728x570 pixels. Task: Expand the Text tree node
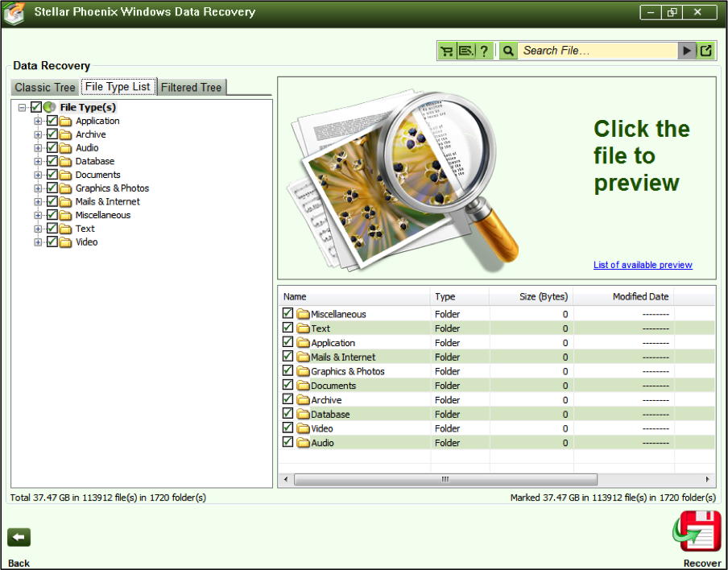click(x=38, y=229)
